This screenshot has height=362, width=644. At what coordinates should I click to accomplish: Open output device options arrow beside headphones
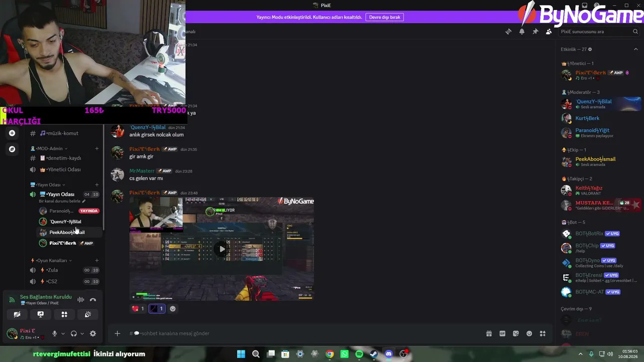click(82, 333)
